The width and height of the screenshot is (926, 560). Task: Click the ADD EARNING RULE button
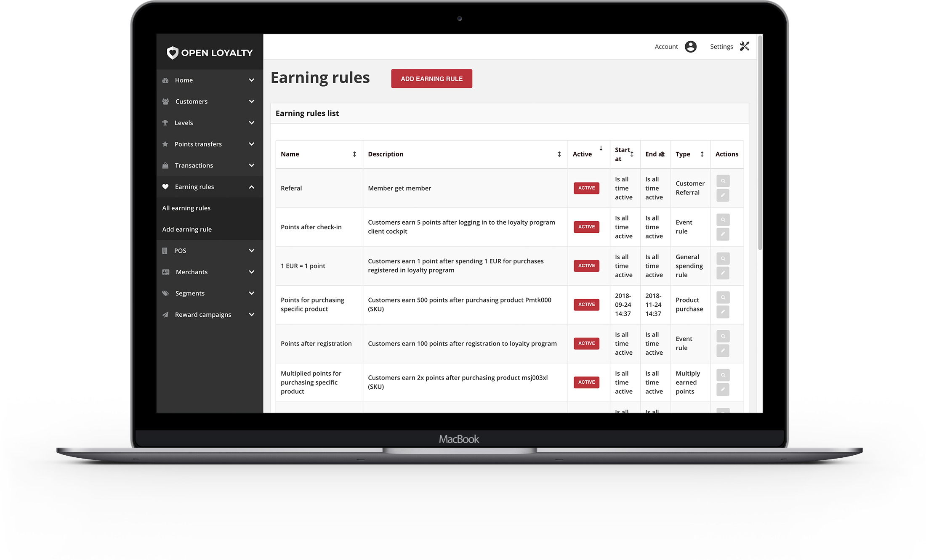[x=432, y=79]
